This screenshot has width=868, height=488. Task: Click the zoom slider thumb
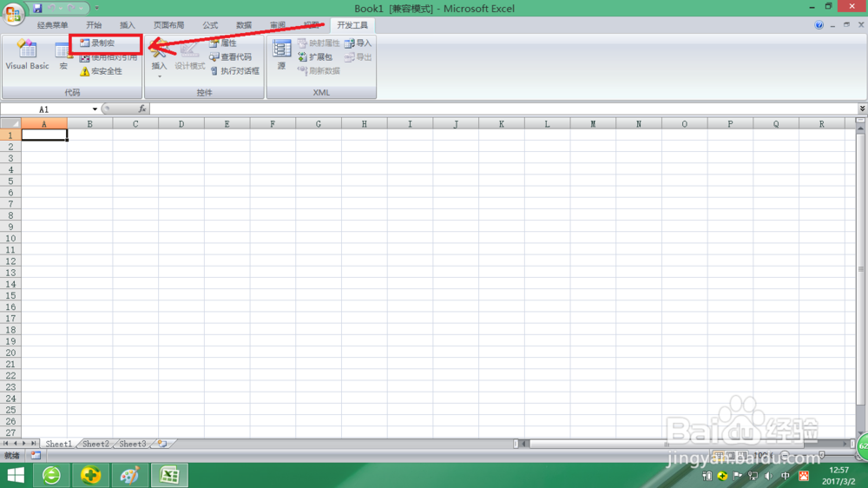pyautogui.click(x=822, y=455)
